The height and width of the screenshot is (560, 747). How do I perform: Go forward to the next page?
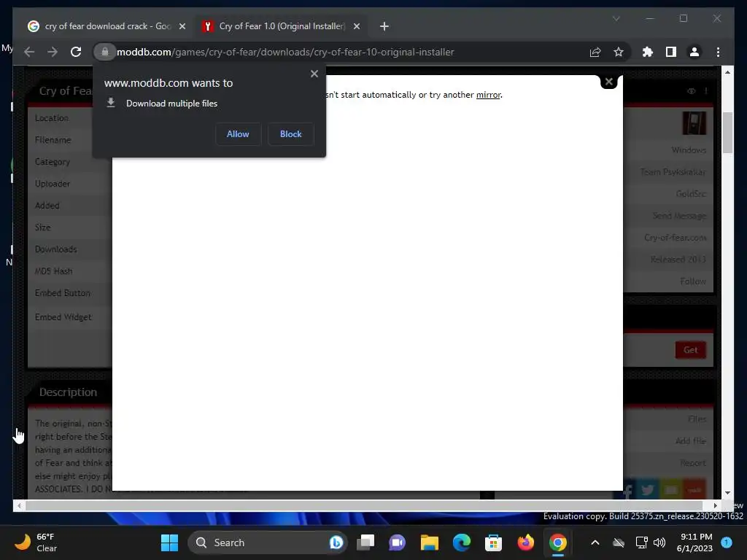(x=53, y=52)
